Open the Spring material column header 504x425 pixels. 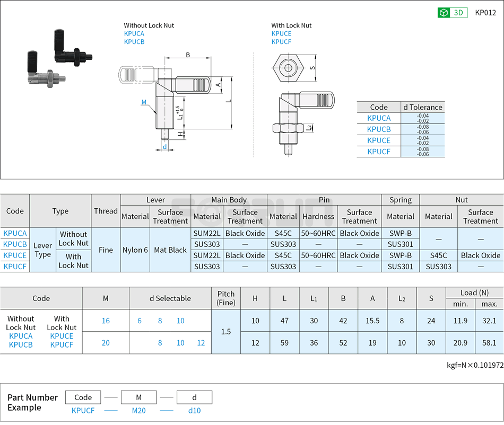(x=401, y=200)
